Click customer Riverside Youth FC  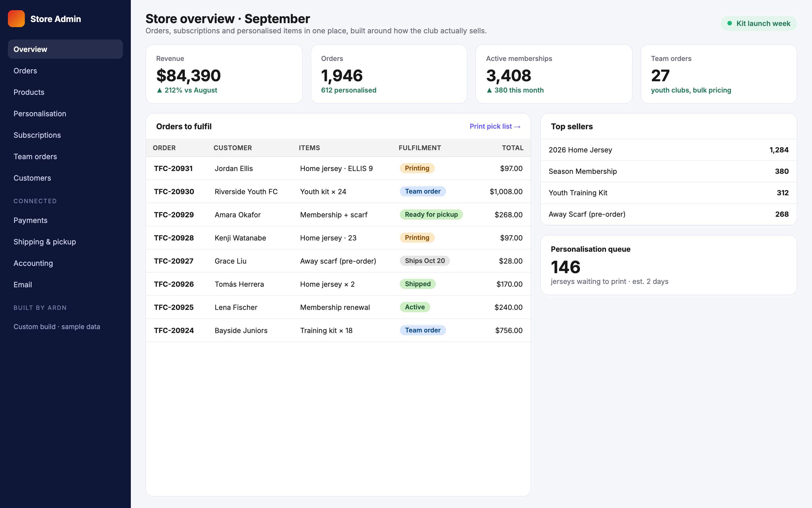pos(246,192)
